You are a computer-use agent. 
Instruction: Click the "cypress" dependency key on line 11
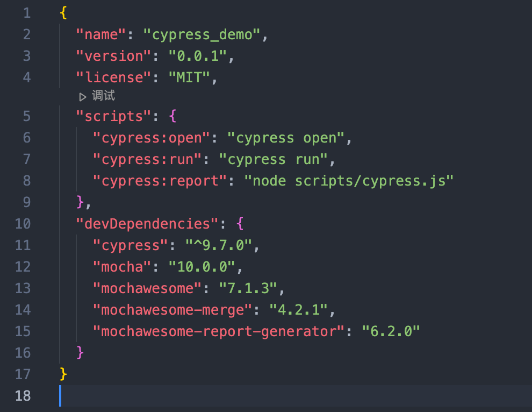[x=130, y=245]
